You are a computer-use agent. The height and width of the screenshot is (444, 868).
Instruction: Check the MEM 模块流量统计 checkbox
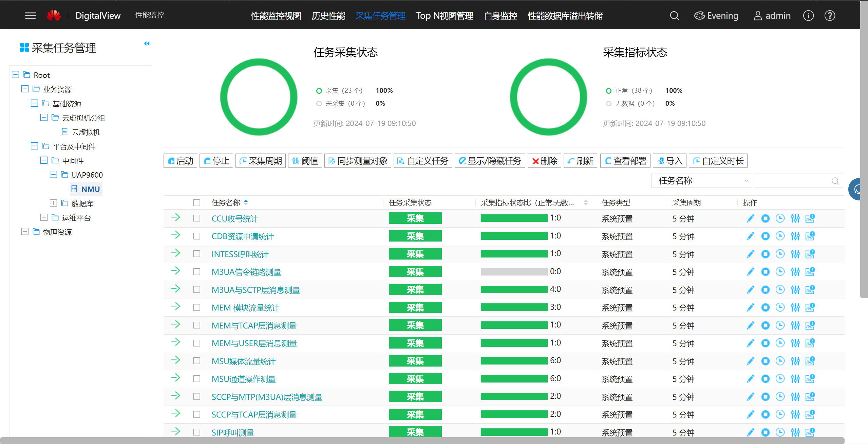(x=197, y=307)
